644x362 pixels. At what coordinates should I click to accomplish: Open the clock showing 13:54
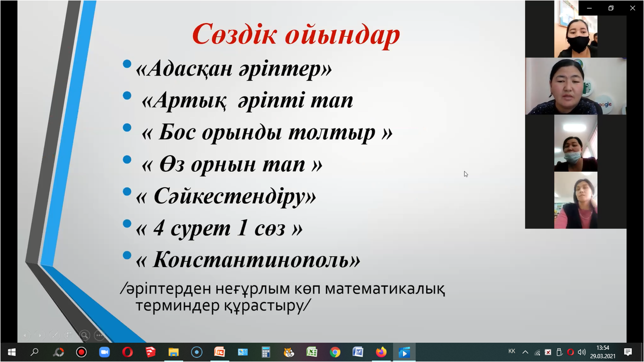coord(603,352)
